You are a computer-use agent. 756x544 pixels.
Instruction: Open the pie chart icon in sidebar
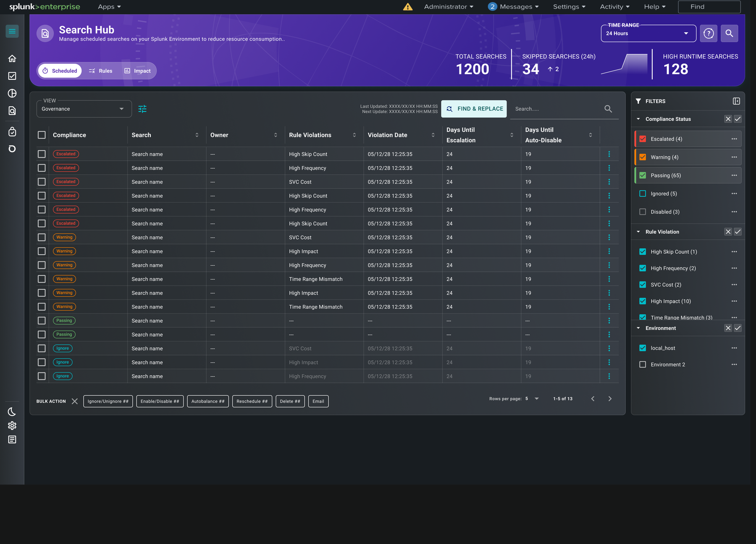[x=12, y=93]
